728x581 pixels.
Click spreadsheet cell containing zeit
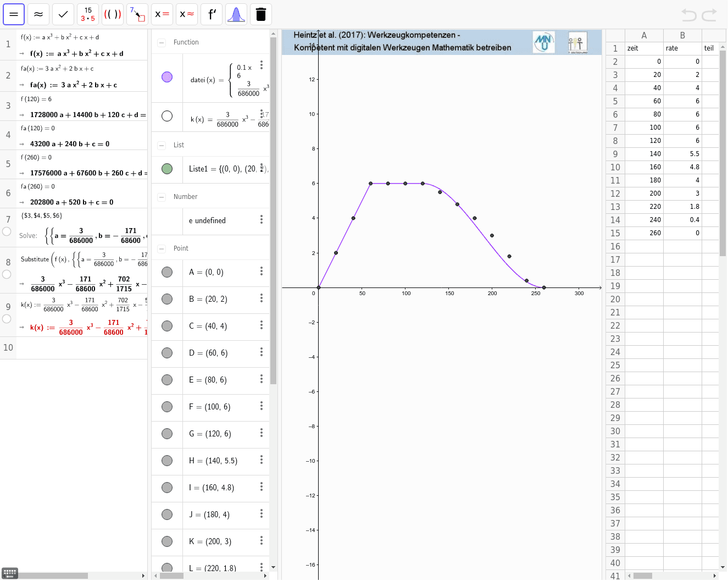644,48
